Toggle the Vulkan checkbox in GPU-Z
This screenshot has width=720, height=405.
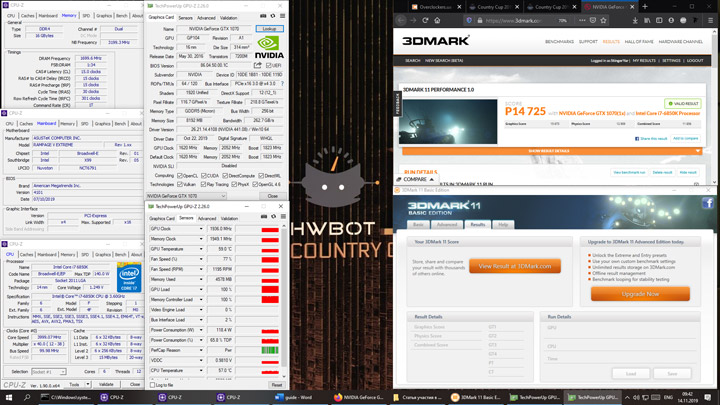click(180, 184)
